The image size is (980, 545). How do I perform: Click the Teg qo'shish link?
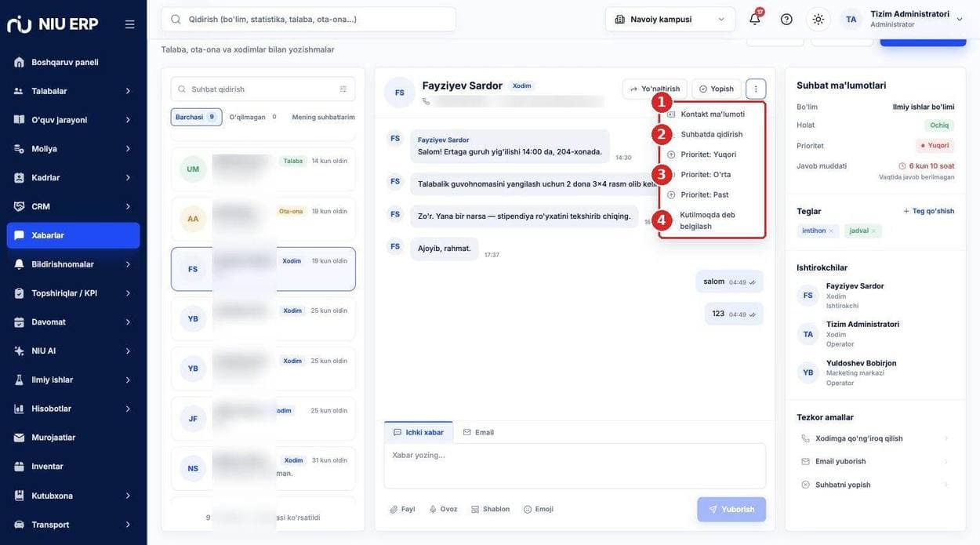pos(928,211)
